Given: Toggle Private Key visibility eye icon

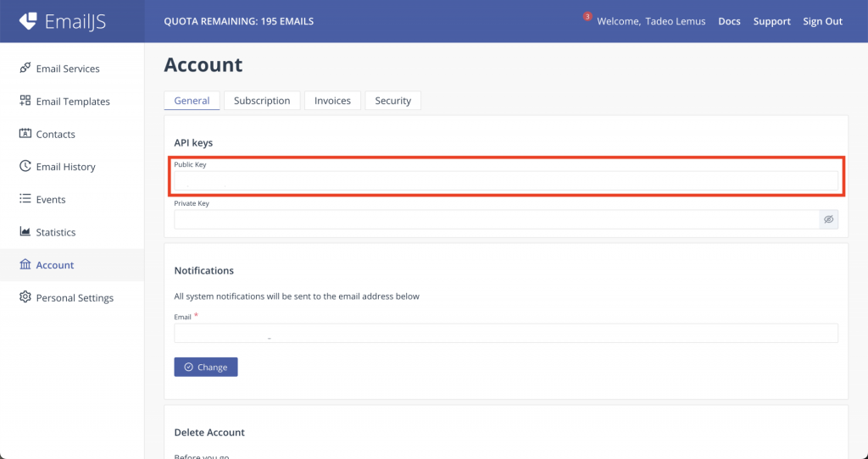Looking at the screenshot, I should (x=828, y=219).
